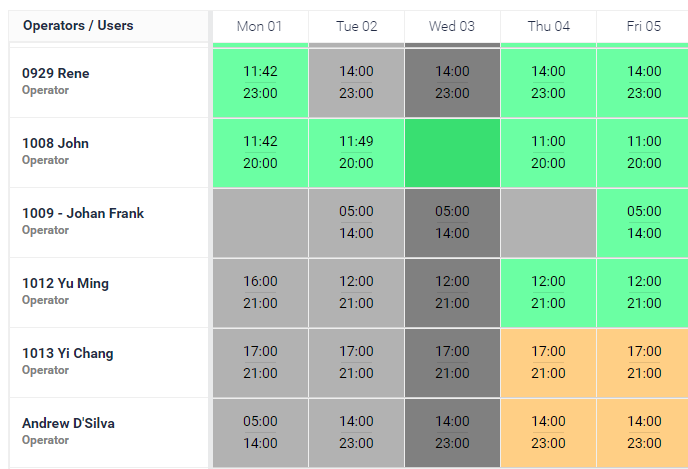Open Andrew D'Silva operator entry

click(x=69, y=423)
